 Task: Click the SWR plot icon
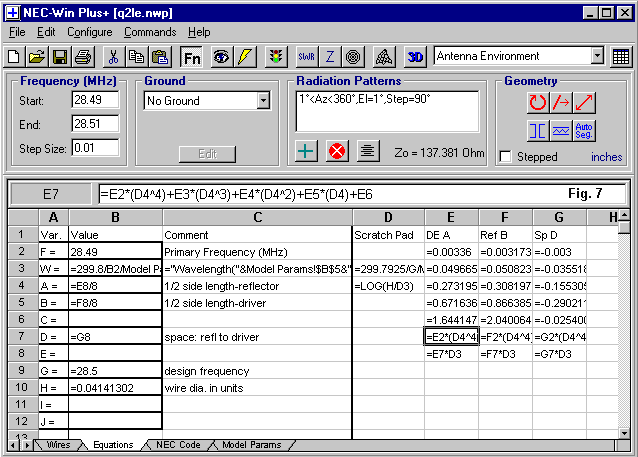pyautogui.click(x=308, y=57)
